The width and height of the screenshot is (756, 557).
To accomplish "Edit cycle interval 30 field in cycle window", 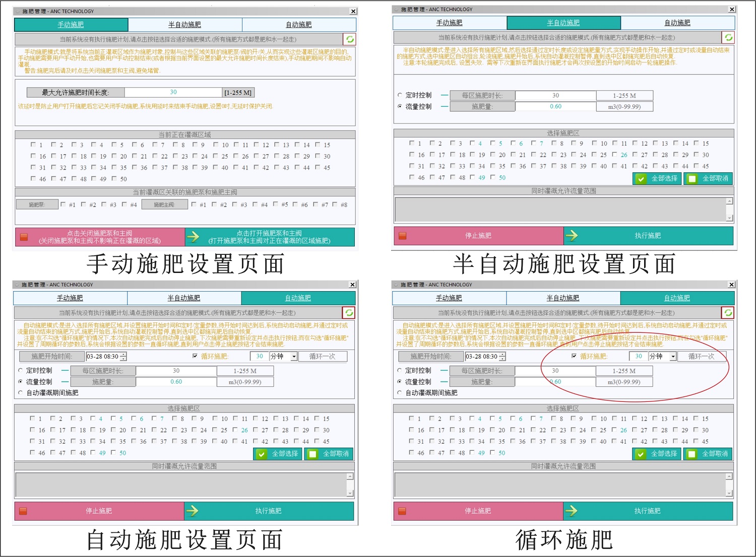I will 639,356.
